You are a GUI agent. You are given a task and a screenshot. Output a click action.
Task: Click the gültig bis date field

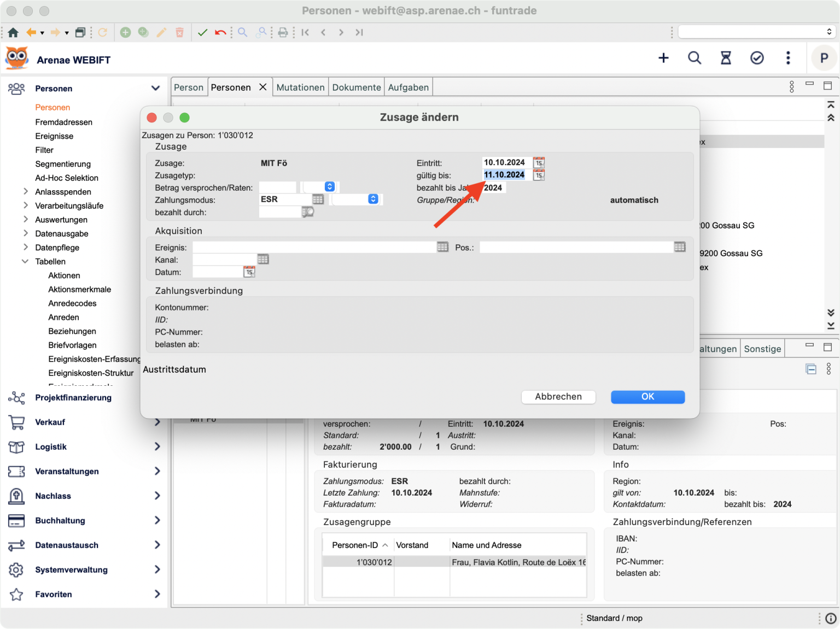pos(504,175)
